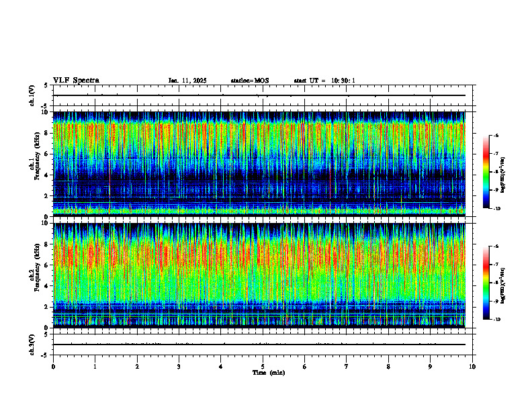The height and width of the screenshot is (411, 532).
Task: Select the ch.1 "Frequency (kHz)" axis label
Action: [36, 154]
